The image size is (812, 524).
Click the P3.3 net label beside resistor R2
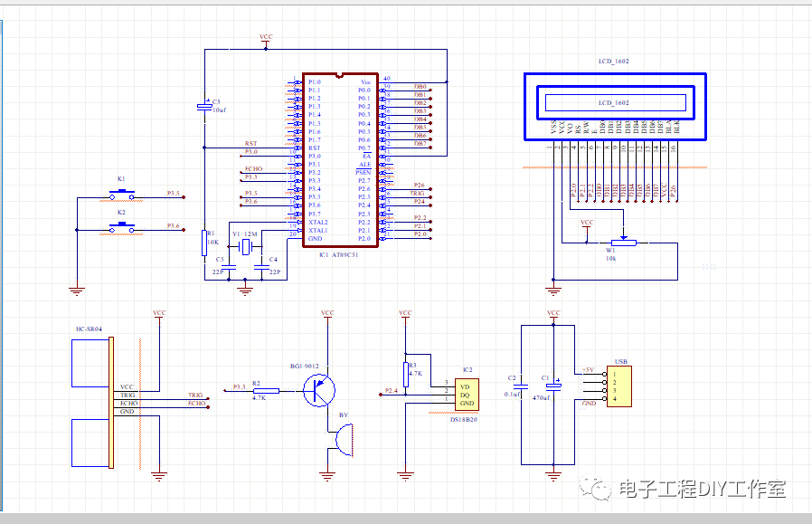click(x=240, y=386)
